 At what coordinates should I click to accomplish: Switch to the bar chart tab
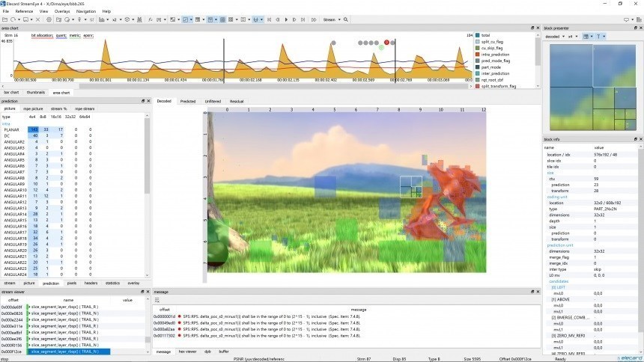tap(11, 93)
